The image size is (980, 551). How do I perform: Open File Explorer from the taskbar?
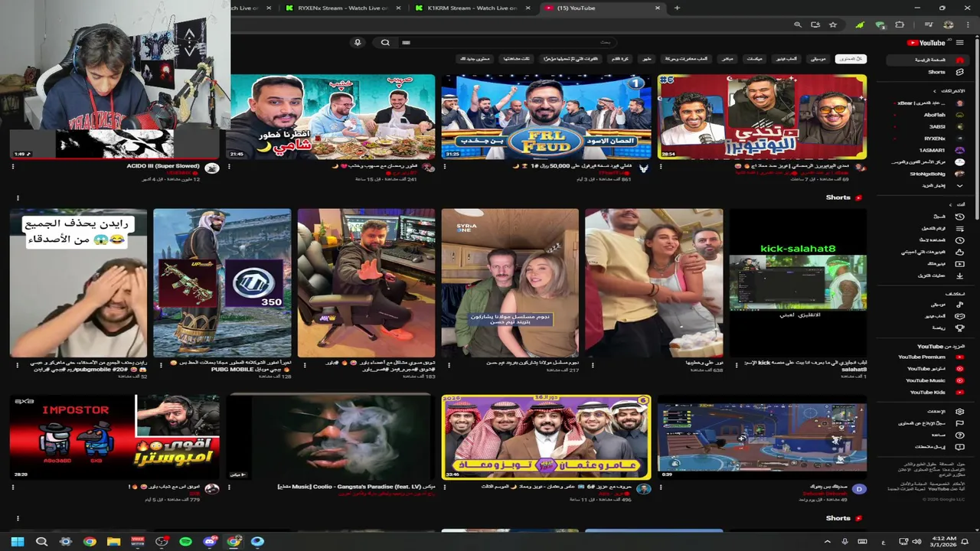(113, 542)
